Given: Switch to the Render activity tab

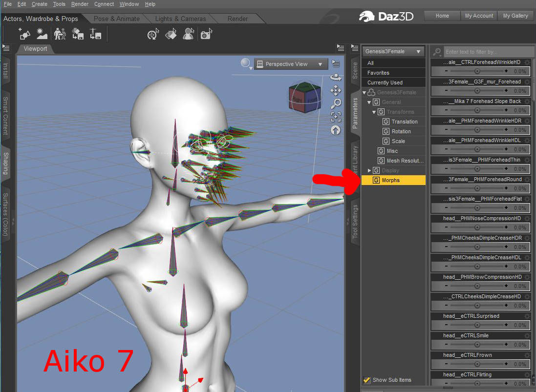Looking at the screenshot, I should 237,19.
